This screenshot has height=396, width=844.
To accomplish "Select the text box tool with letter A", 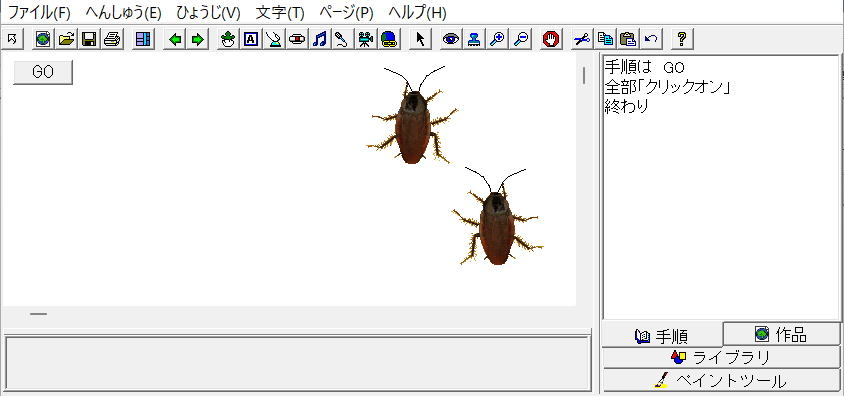I will (251, 39).
